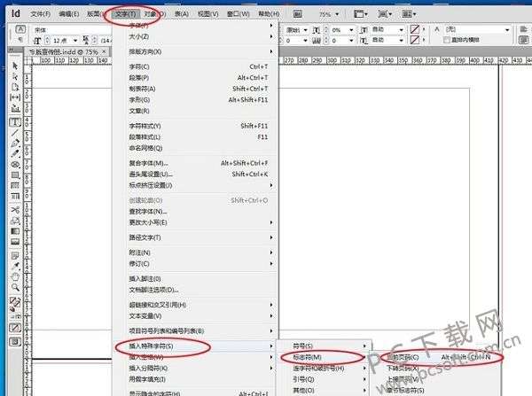Select the Gradient Swatch tool
The height and width of the screenshot is (396, 532).
click(15, 231)
